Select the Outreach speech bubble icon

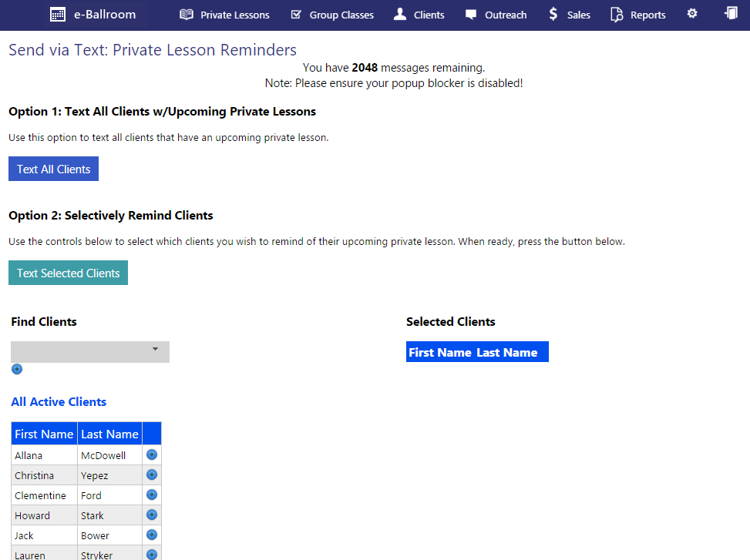point(472,14)
